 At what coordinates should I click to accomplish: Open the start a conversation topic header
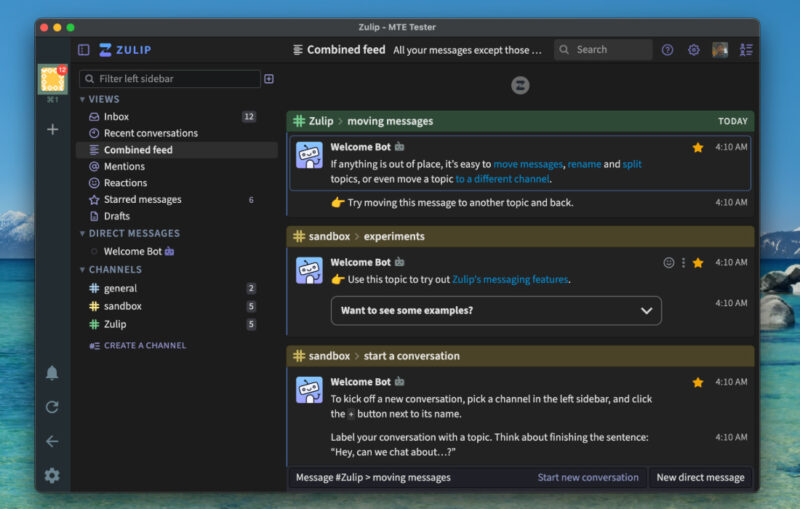coord(412,356)
